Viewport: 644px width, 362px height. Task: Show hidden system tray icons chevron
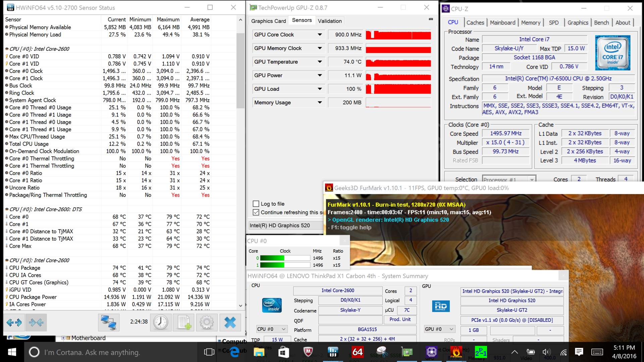[515, 352]
